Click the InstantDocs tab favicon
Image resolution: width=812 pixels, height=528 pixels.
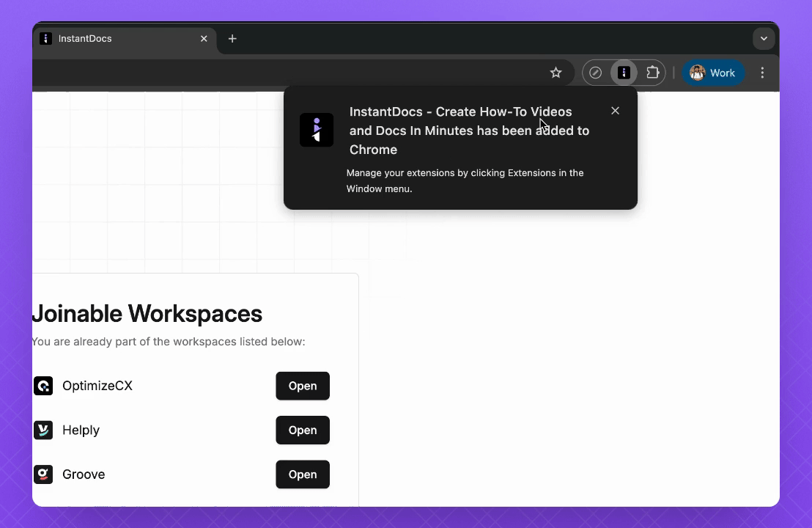click(45, 39)
